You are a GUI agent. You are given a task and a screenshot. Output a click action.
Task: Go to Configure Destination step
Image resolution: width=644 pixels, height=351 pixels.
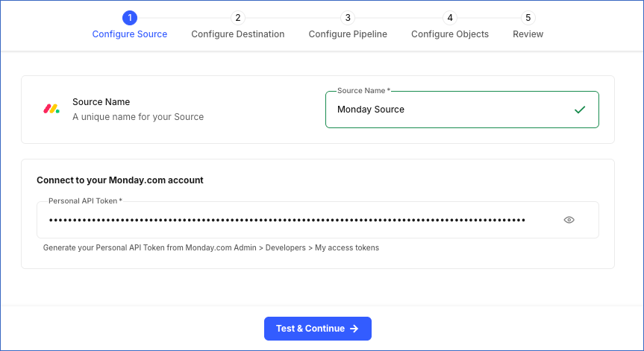tap(238, 34)
